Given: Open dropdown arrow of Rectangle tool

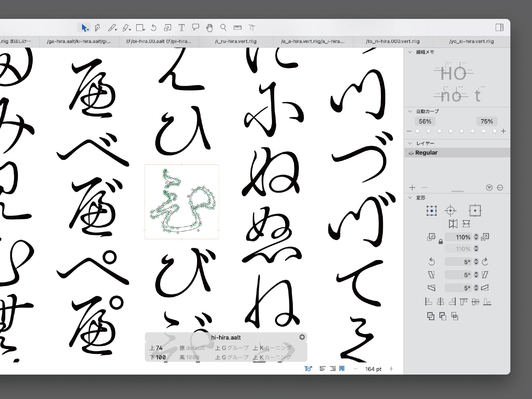Looking at the screenshot, I should [x=144, y=30].
